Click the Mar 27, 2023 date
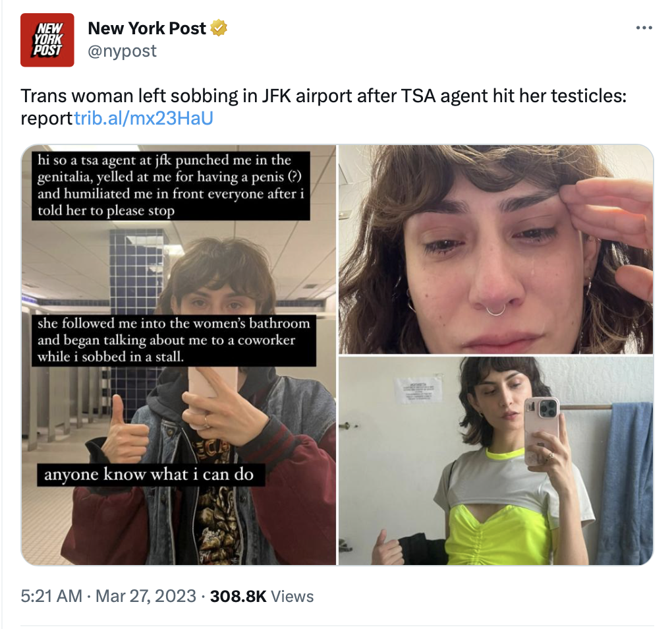Screen dimensions: 672x629 pyautogui.click(x=146, y=596)
